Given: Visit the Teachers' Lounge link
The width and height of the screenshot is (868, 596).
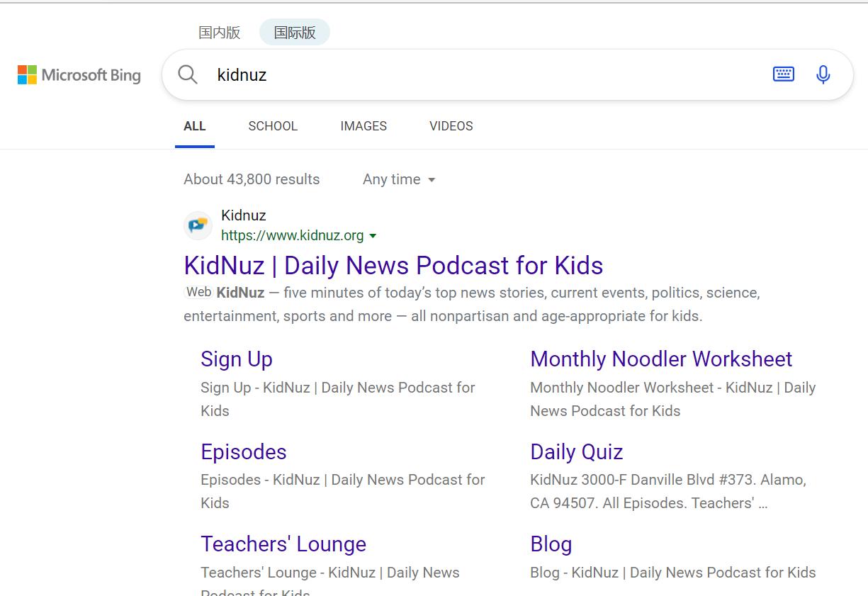Looking at the screenshot, I should 283,544.
